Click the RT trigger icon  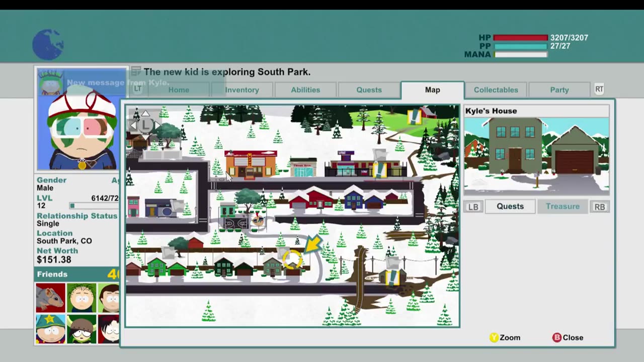pos(599,89)
